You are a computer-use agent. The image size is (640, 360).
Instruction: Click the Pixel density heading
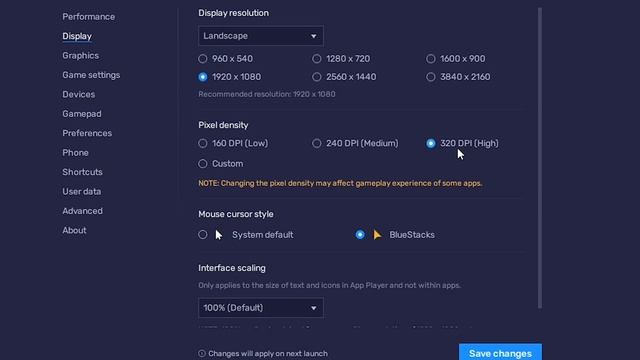click(223, 125)
